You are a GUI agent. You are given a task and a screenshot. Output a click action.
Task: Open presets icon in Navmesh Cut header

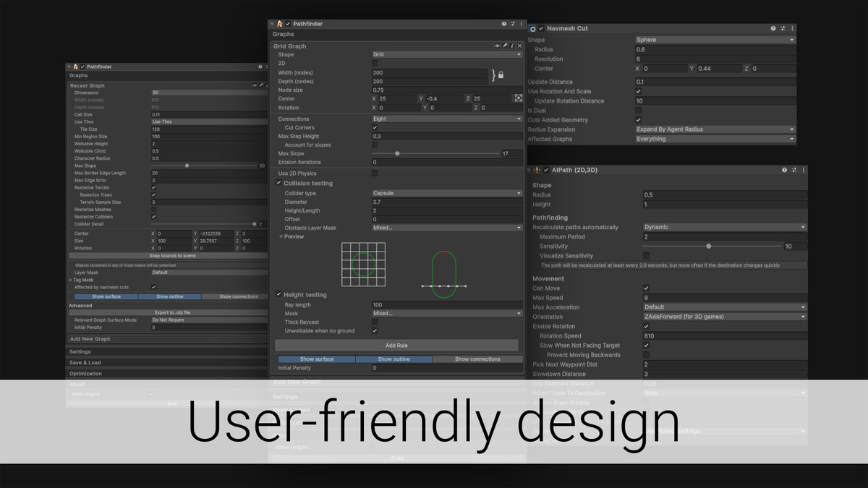pyautogui.click(x=782, y=28)
